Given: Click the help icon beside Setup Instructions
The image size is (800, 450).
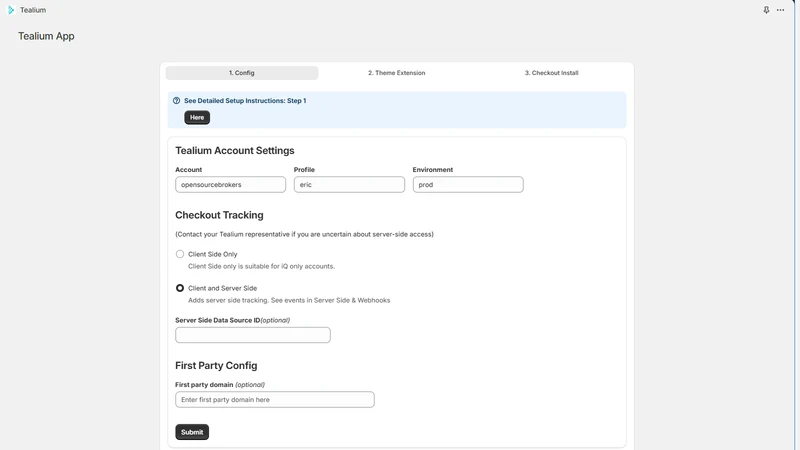Looking at the screenshot, I should tap(177, 101).
